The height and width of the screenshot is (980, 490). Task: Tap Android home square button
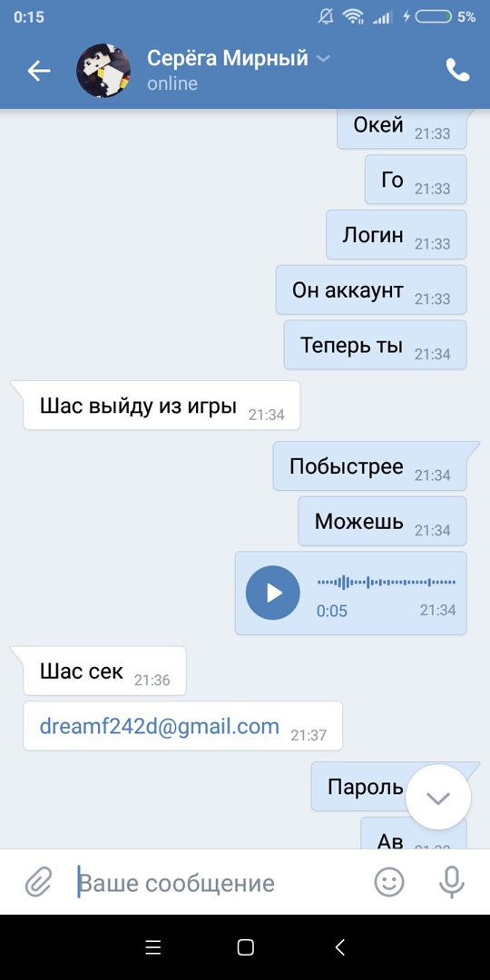(x=246, y=947)
